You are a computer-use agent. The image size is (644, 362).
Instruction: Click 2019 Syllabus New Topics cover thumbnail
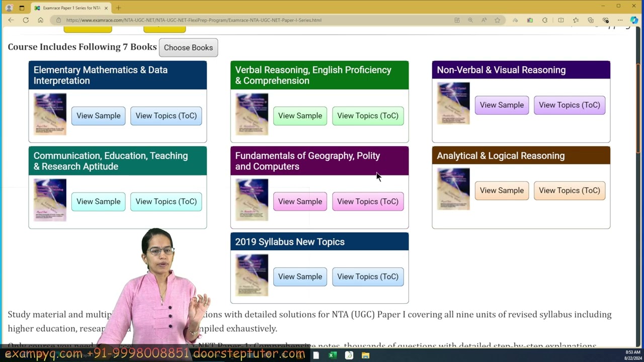pyautogui.click(x=252, y=275)
